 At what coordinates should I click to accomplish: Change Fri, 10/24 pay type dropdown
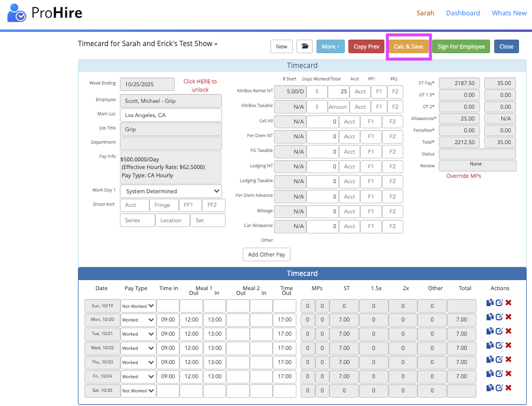(138, 376)
